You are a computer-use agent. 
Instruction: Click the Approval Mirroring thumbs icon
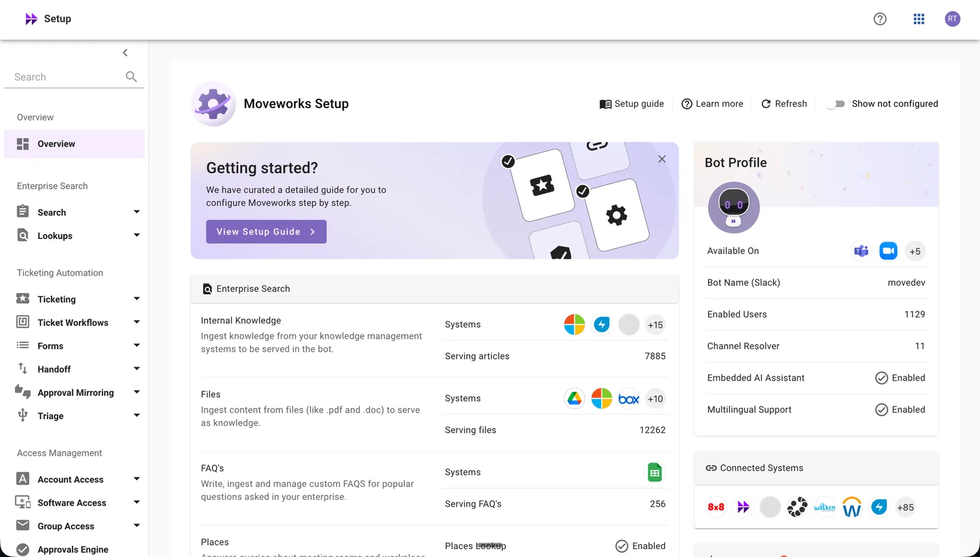click(x=23, y=391)
